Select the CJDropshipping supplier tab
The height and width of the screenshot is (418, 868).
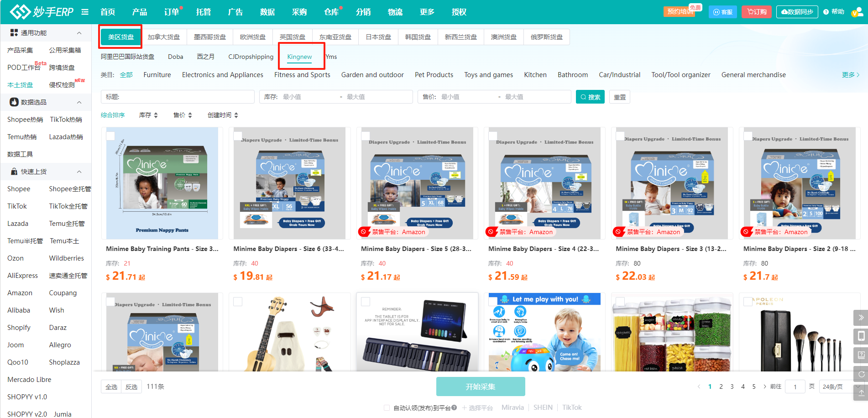point(251,57)
